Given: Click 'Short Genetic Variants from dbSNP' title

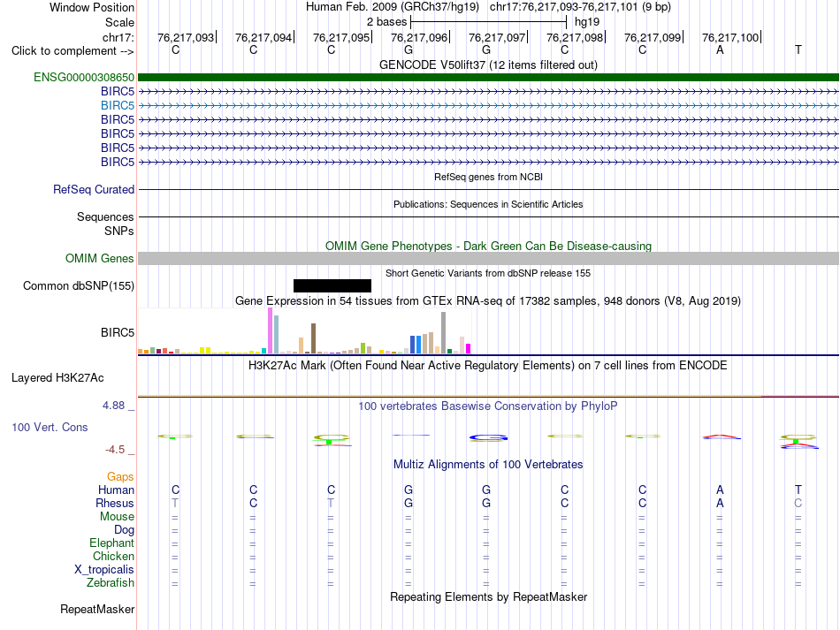Looking at the screenshot, I should pos(488,273).
